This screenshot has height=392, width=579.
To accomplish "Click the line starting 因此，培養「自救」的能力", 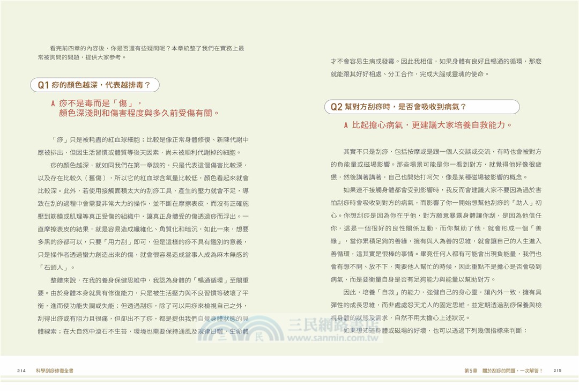I will 442,293.
